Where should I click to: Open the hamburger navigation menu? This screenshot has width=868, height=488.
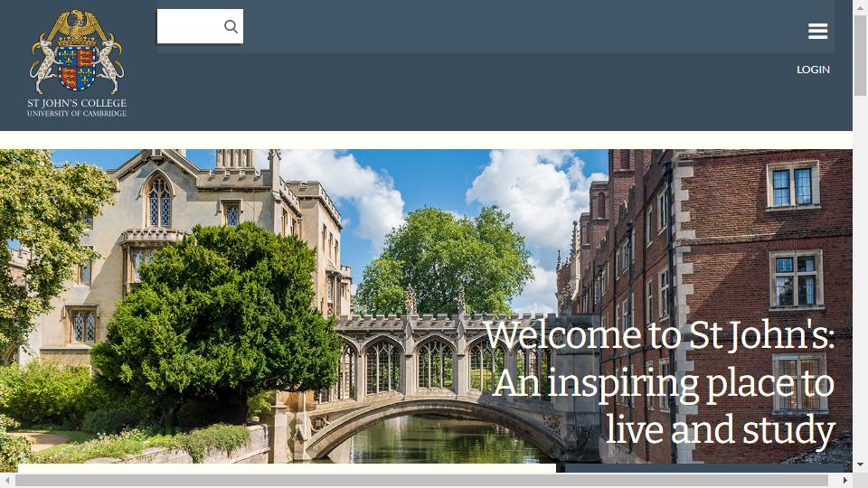(x=817, y=31)
